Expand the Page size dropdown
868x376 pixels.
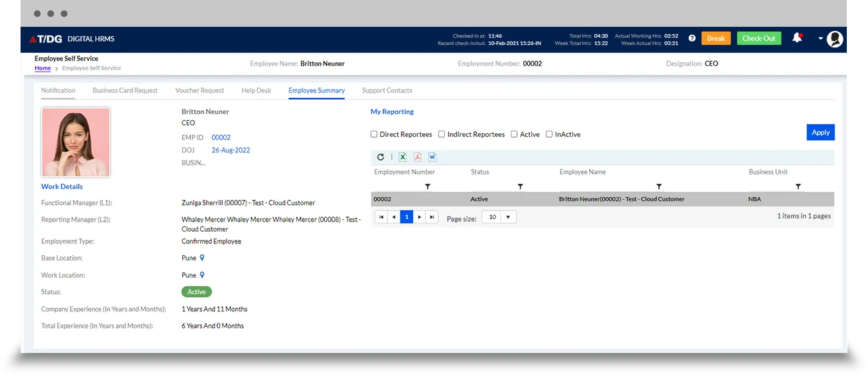click(508, 217)
